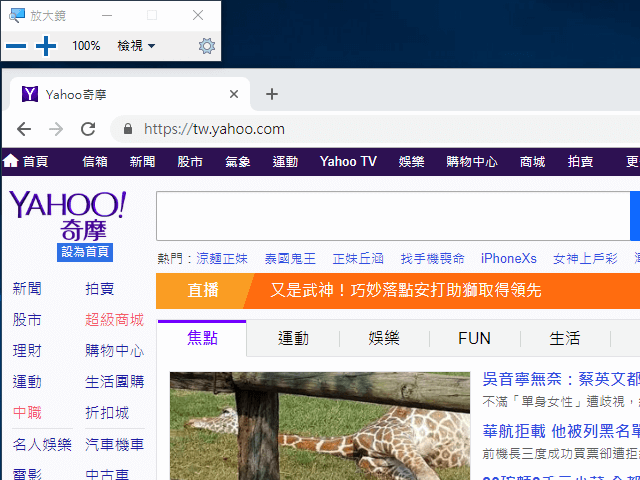Close the Yahoo奇摩 browser tab

[234, 94]
